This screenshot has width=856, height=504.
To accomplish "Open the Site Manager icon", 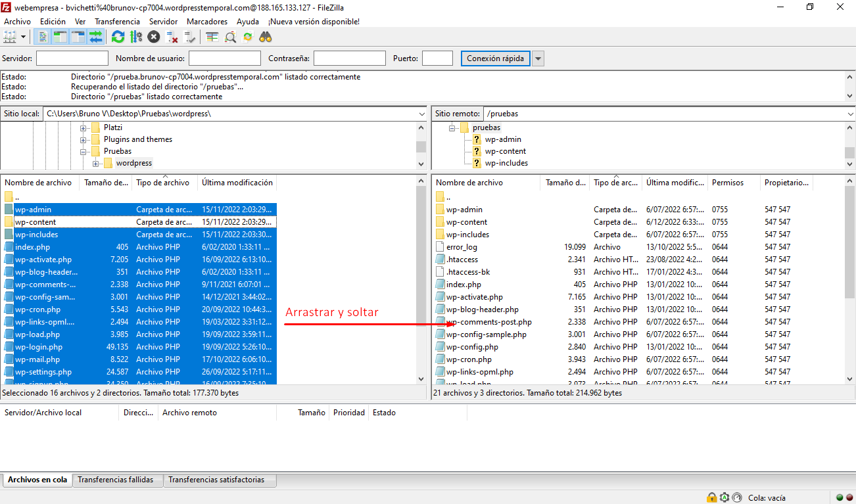I will click(x=10, y=37).
